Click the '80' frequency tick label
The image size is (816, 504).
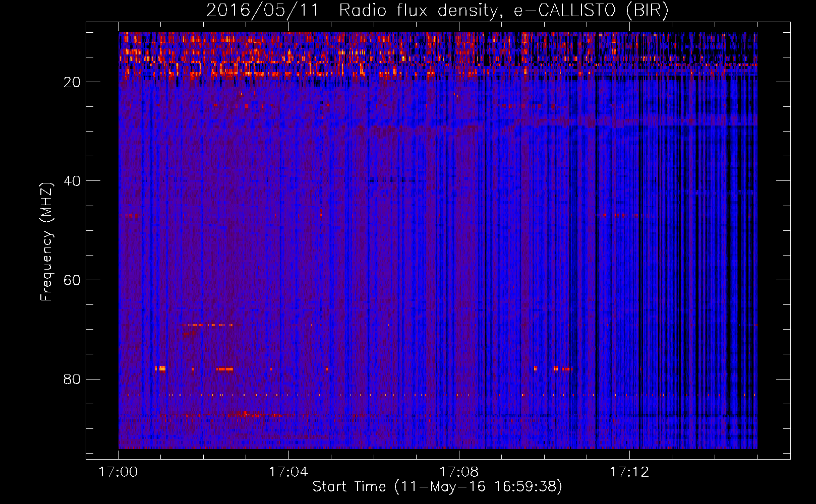point(73,379)
